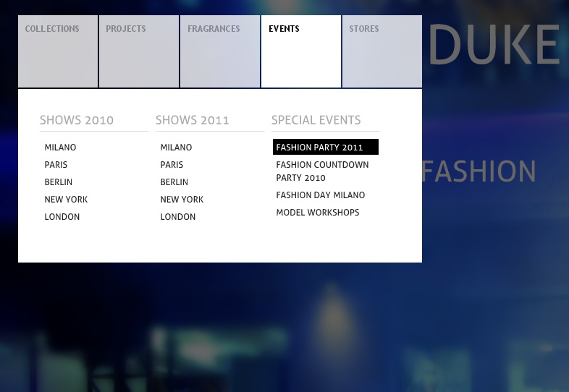Open Fashion Day Milano event
569x392 pixels.
click(321, 195)
